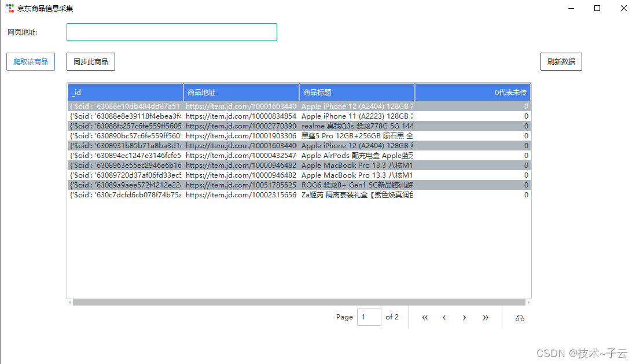Click the 商品标题 column header
The width and height of the screenshot is (636, 364).
(x=357, y=92)
